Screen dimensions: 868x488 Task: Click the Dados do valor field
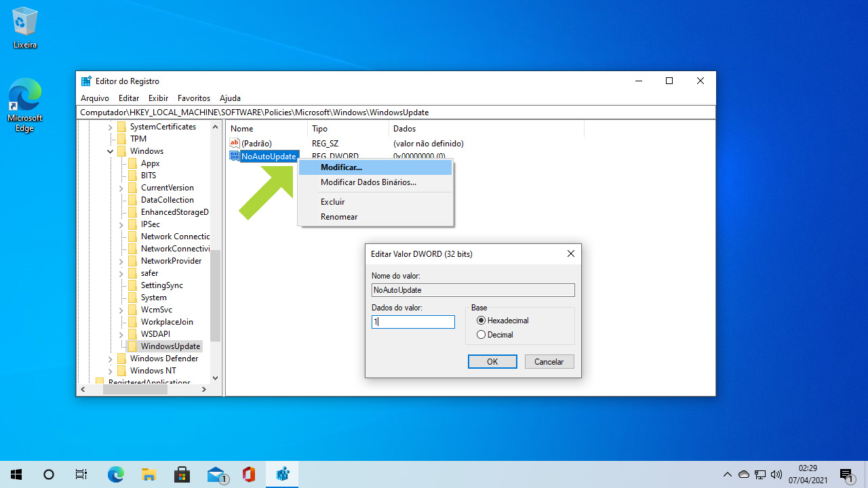point(413,322)
